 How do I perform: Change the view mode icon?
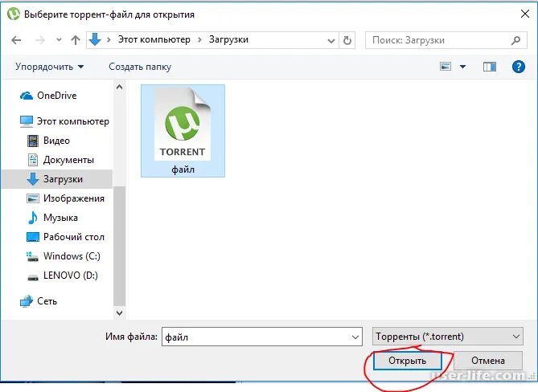[x=446, y=66]
